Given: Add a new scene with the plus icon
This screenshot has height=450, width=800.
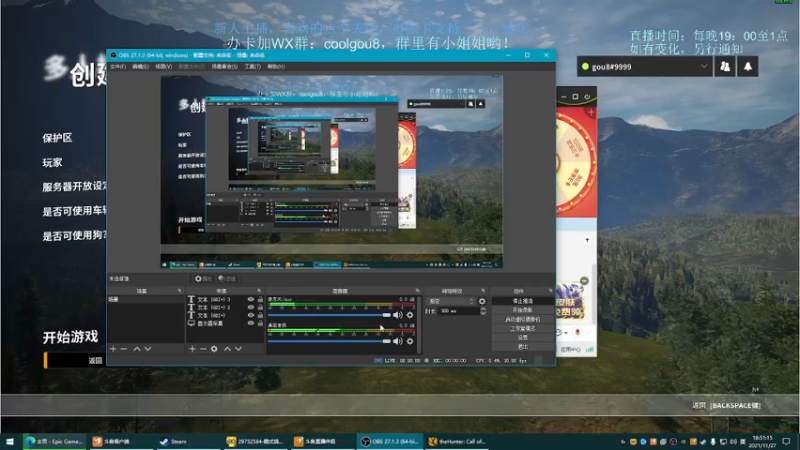Looking at the screenshot, I should click(113, 349).
